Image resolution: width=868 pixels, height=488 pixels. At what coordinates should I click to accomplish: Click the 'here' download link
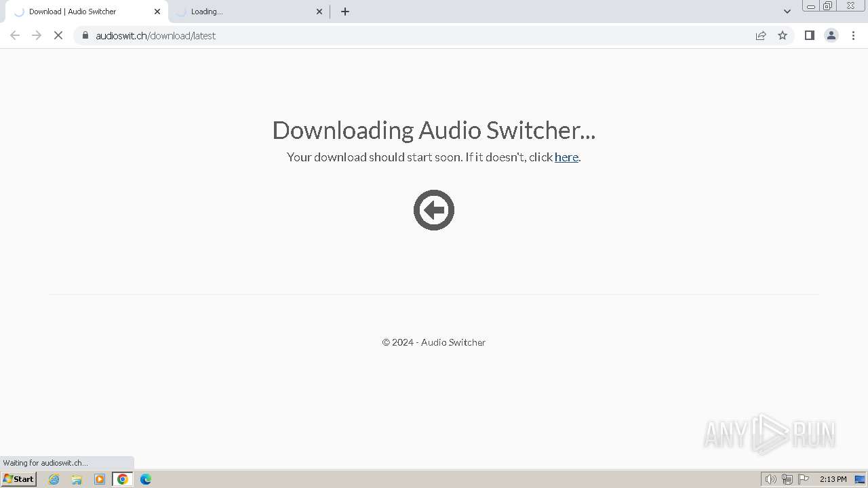(x=566, y=157)
